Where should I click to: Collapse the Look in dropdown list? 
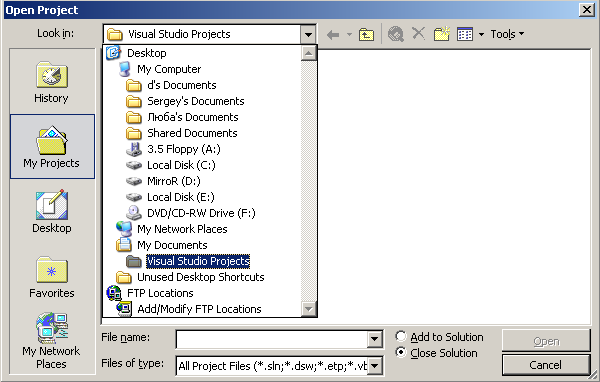click(x=308, y=35)
